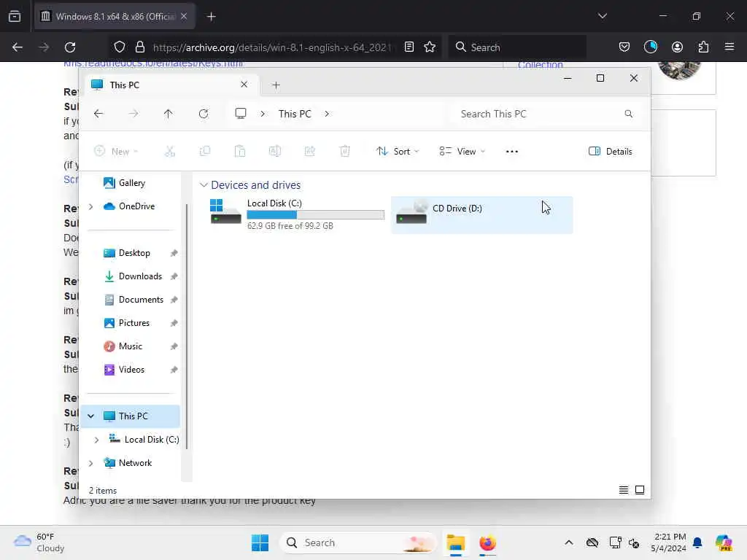Collapse the Devices and drives group
The image size is (747, 560).
(x=204, y=185)
